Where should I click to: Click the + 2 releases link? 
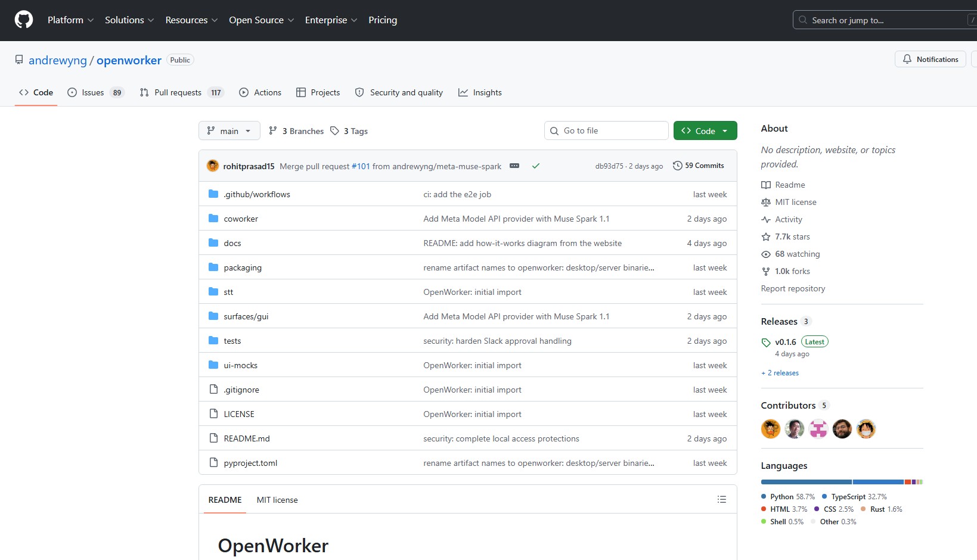tap(780, 373)
